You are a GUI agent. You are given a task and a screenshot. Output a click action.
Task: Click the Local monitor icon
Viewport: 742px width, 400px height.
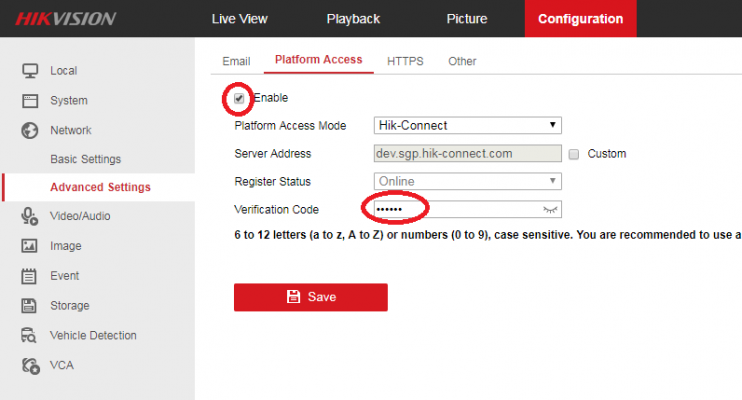(x=30, y=71)
